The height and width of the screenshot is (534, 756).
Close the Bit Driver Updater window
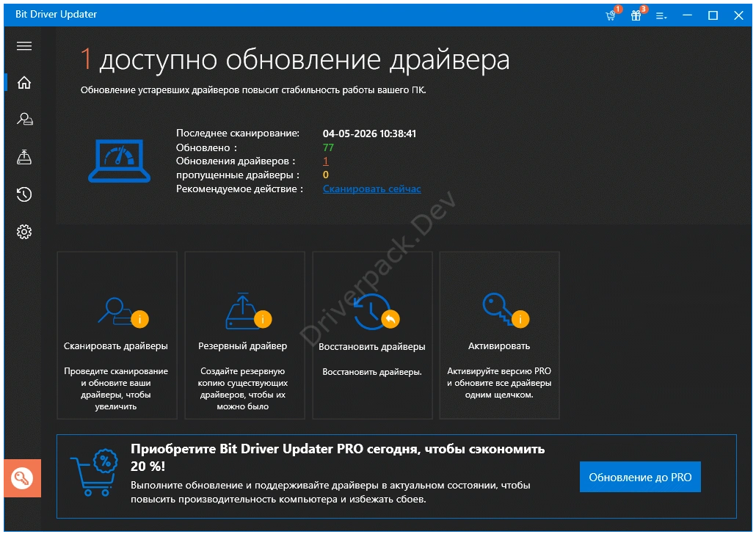738,15
